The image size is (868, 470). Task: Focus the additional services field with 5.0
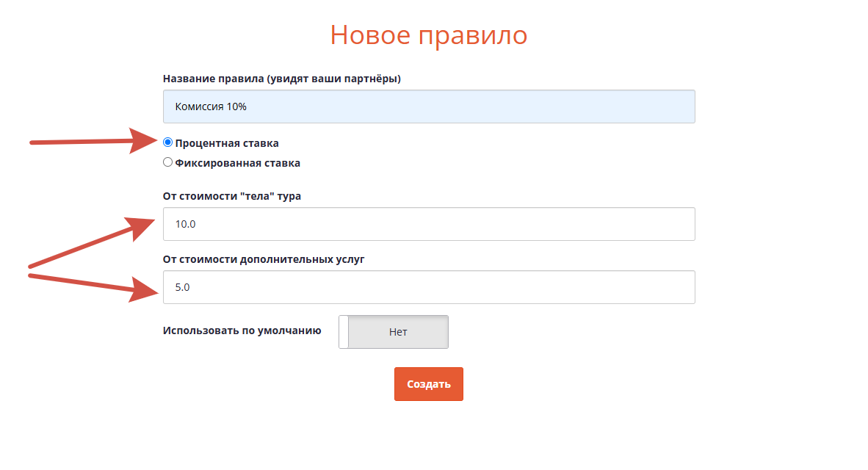pos(429,286)
